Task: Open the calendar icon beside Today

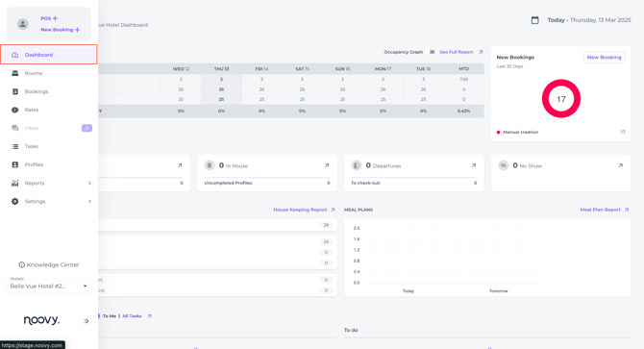Action: coord(534,20)
